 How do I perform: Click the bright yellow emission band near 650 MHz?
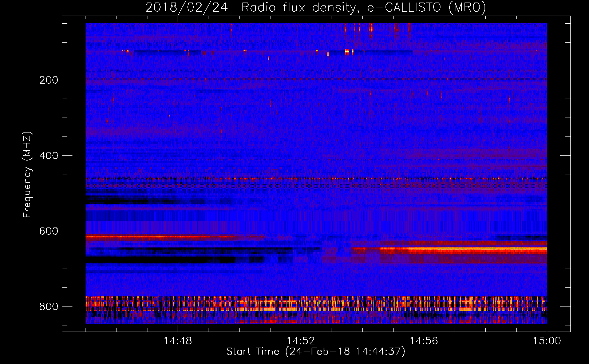[462, 250]
